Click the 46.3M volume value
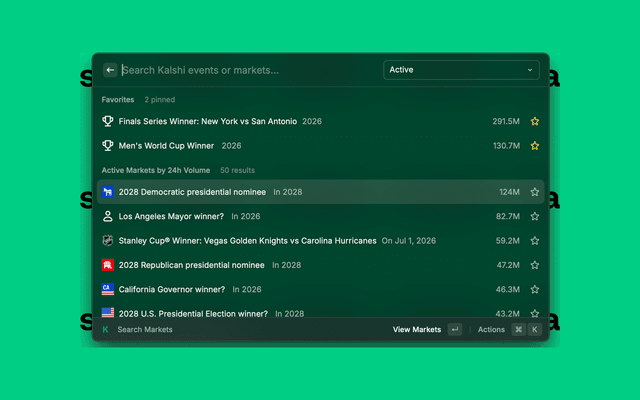The height and width of the screenshot is (400, 640). (x=508, y=289)
